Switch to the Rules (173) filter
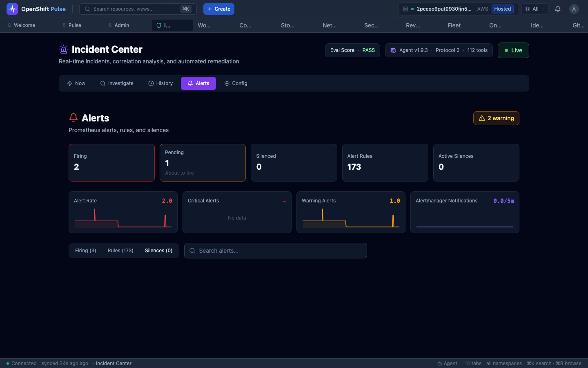Viewport: 588px width, 368px height. 120,251
